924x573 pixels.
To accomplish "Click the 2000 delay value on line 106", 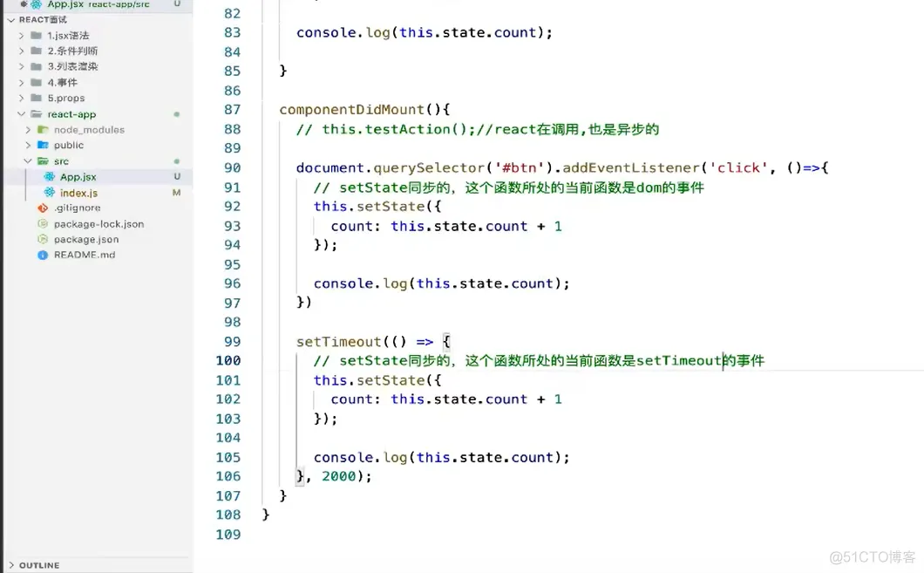I will [339, 476].
